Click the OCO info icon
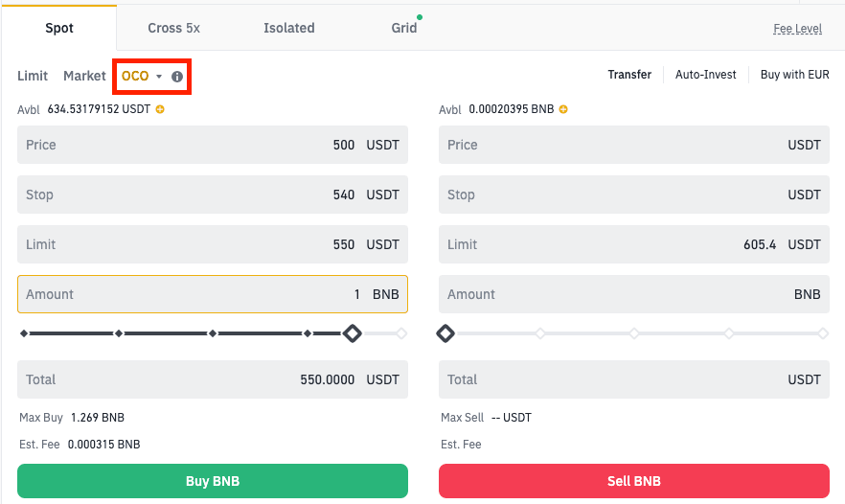Viewport: 845px width, 504px height. tap(177, 76)
